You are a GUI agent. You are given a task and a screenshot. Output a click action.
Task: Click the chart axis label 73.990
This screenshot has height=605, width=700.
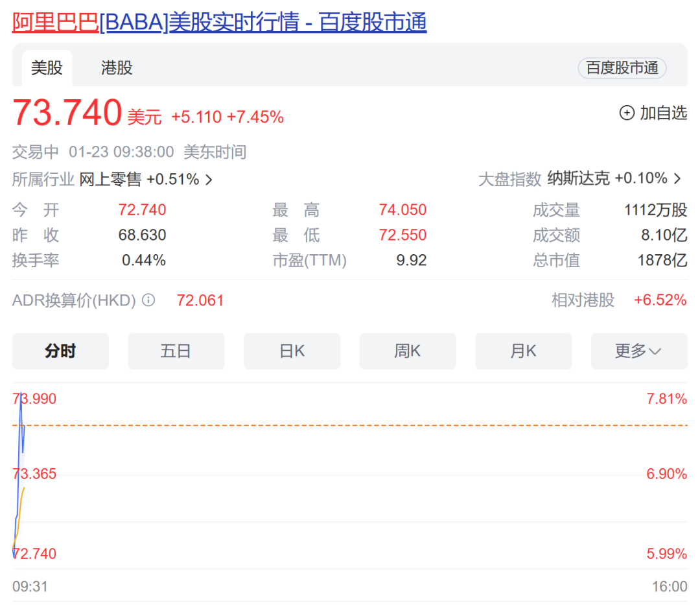(x=34, y=399)
